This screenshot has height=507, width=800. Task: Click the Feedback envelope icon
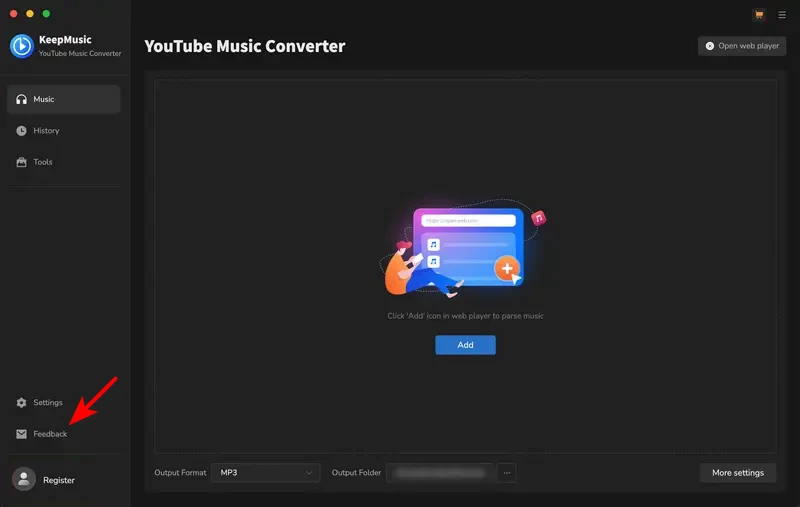click(x=21, y=434)
